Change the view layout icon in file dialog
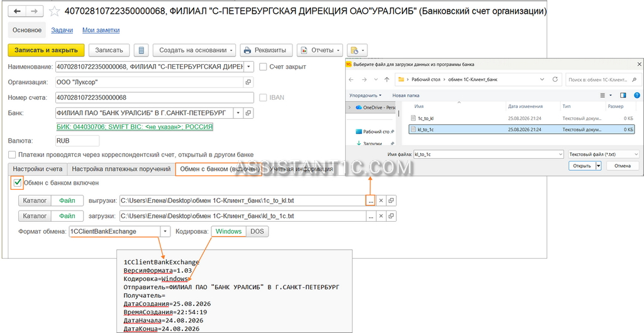Image resolution: width=644 pixels, height=333 pixels. point(602,95)
